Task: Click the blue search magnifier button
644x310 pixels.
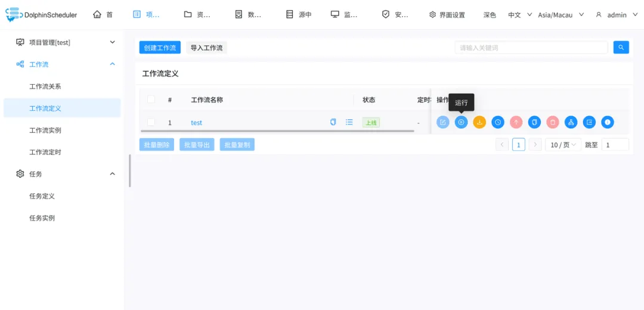Action: tap(621, 48)
